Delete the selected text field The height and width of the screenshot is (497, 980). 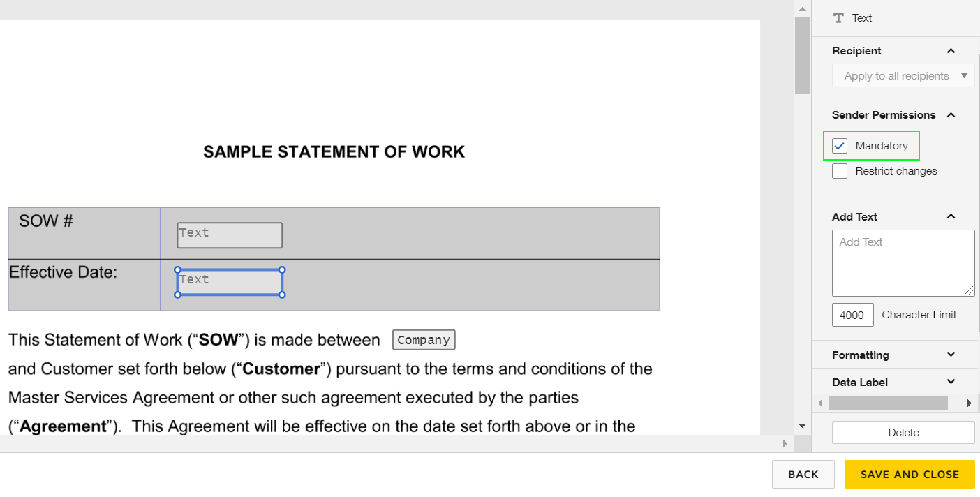pyautogui.click(x=903, y=432)
